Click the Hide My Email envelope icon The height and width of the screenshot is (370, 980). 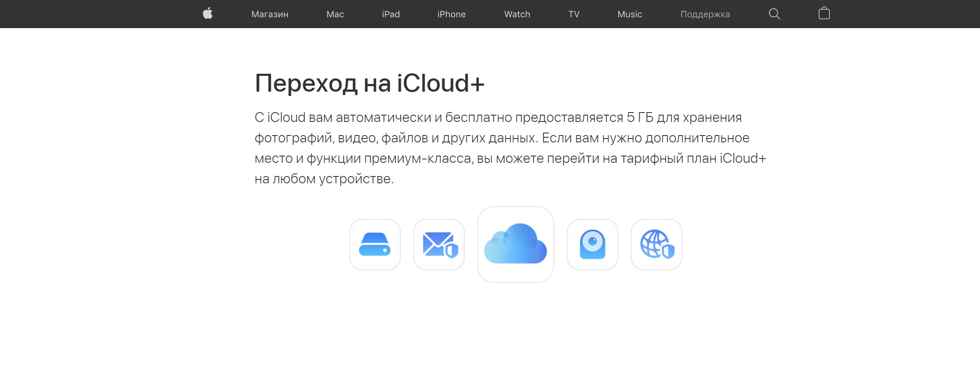439,245
